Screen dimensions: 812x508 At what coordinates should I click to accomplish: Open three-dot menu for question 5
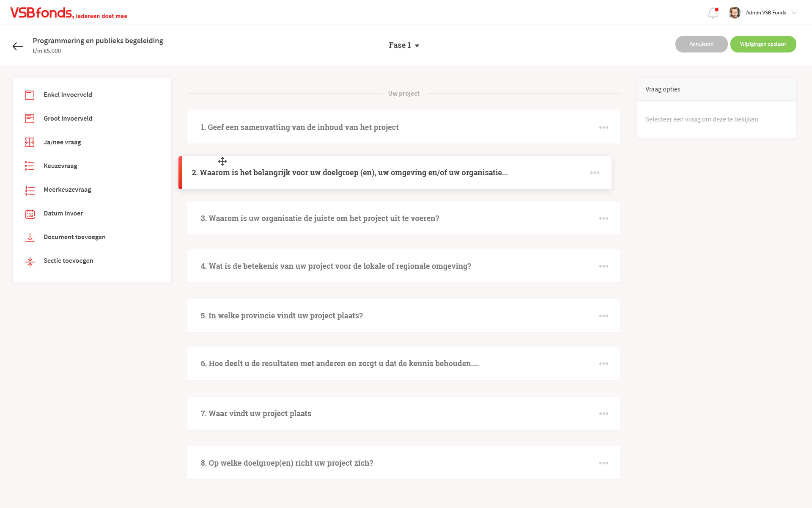(604, 316)
